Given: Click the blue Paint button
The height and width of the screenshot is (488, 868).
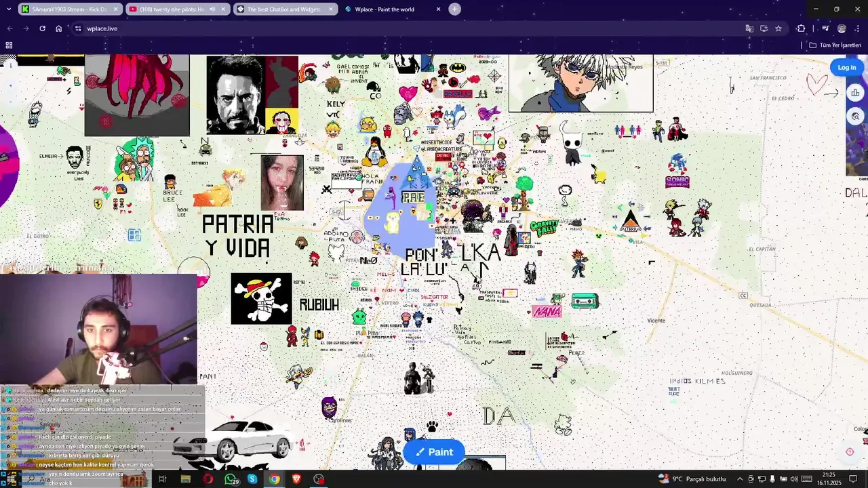Looking at the screenshot, I should pyautogui.click(x=434, y=452).
